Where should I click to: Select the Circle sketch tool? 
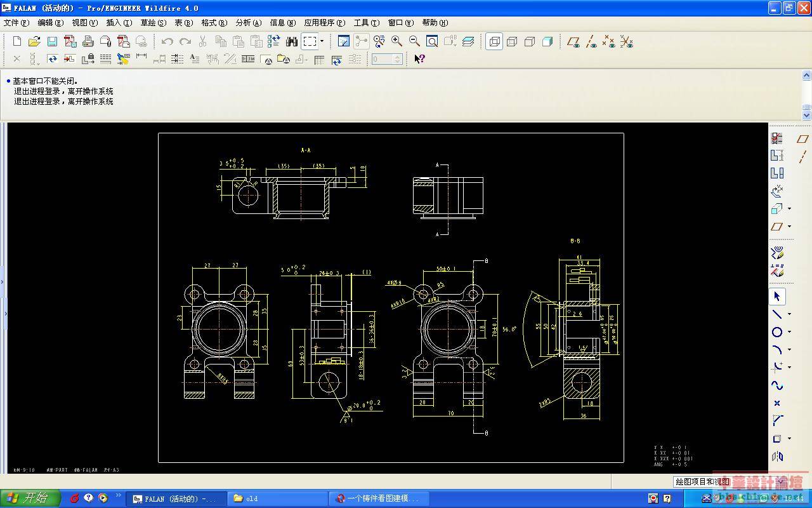777,332
